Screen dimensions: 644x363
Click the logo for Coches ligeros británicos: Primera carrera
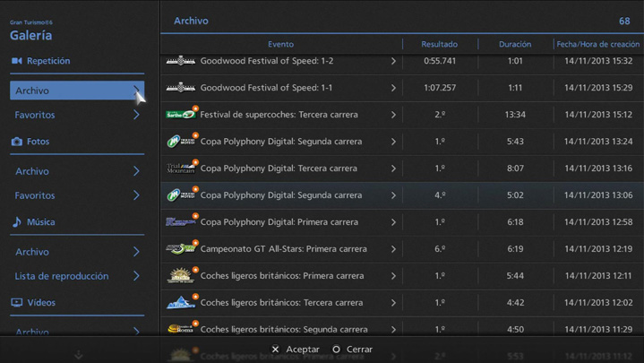click(180, 276)
